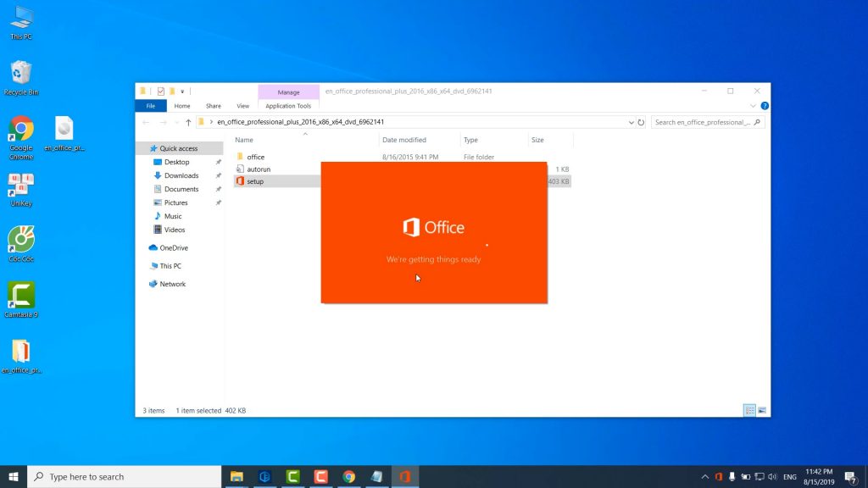Launch Google Chrome from the desktop
This screenshot has height=488, width=868.
pos(21,138)
